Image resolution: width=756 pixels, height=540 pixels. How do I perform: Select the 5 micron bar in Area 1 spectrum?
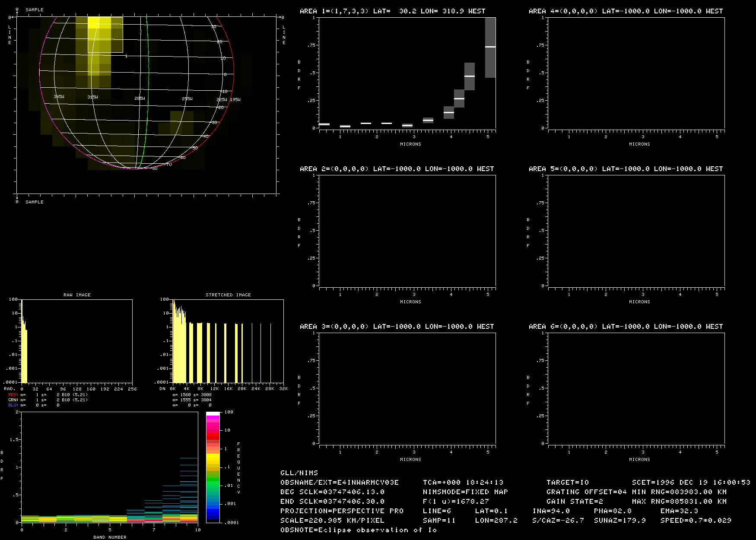490,47
